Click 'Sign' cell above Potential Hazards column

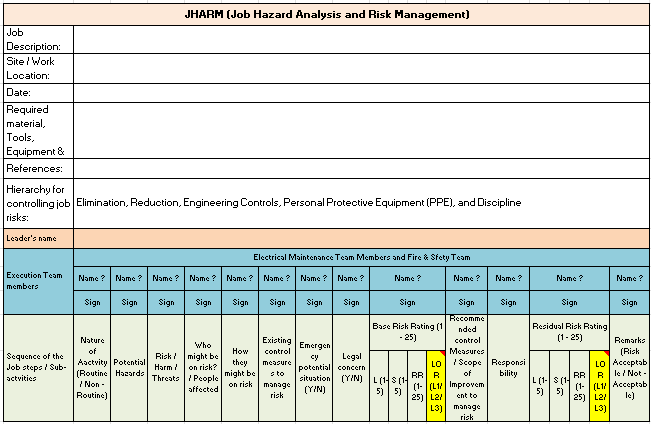pos(129,302)
